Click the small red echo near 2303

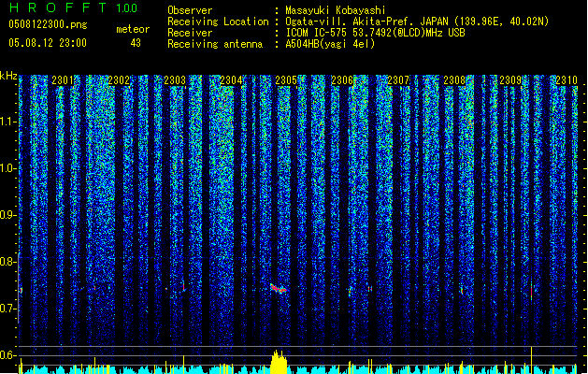[184, 287]
